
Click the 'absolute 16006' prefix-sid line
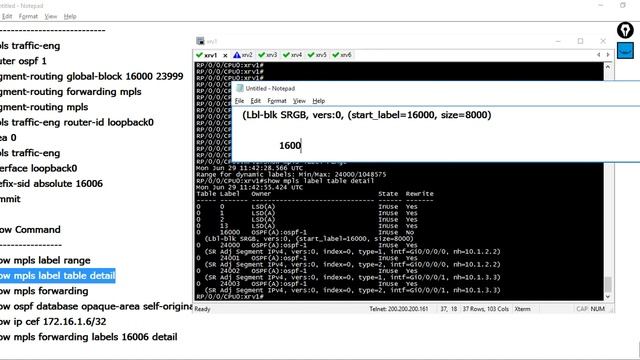click(51, 183)
